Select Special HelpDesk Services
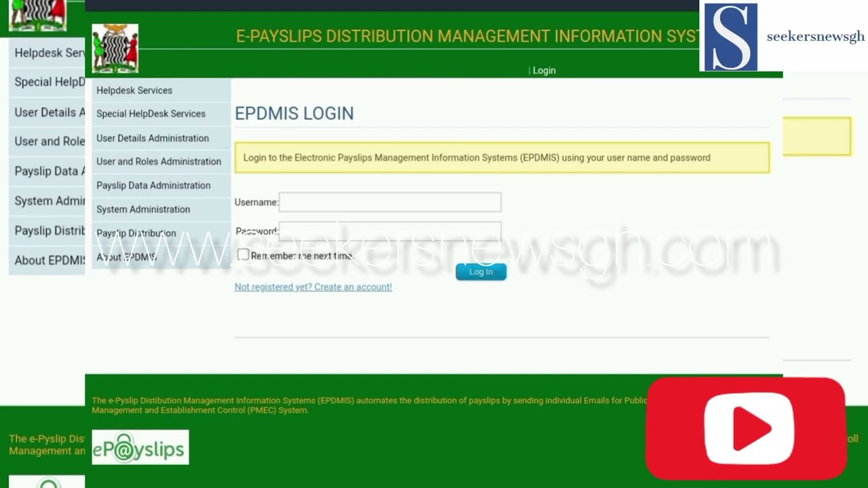The width and height of the screenshot is (868, 488). 151,113
